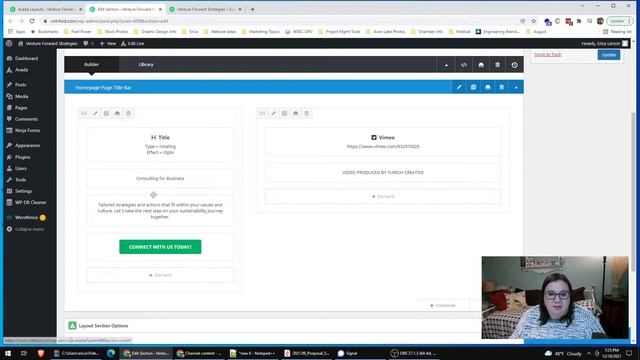Save right column icon
This screenshot has height=360, width=640.
click(x=296, y=113)
